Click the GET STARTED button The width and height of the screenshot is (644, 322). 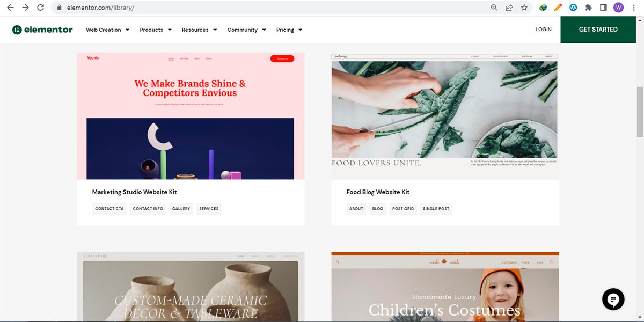[x=598, y=30]
